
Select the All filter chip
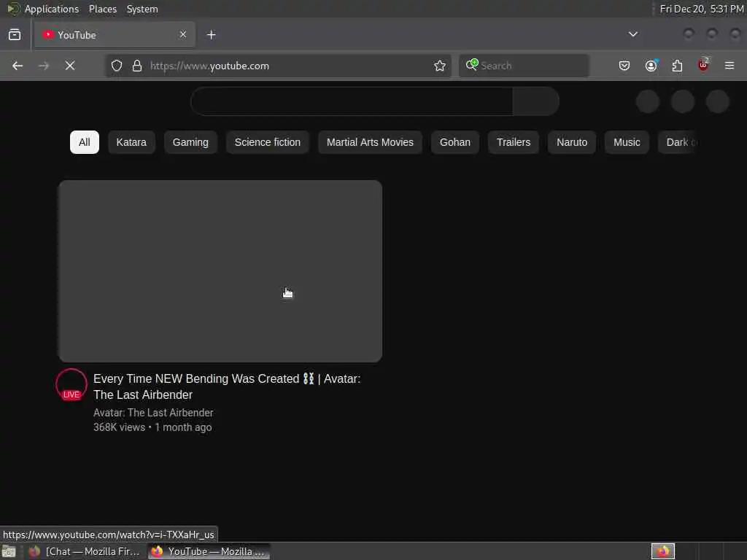(x=85, y=142)
